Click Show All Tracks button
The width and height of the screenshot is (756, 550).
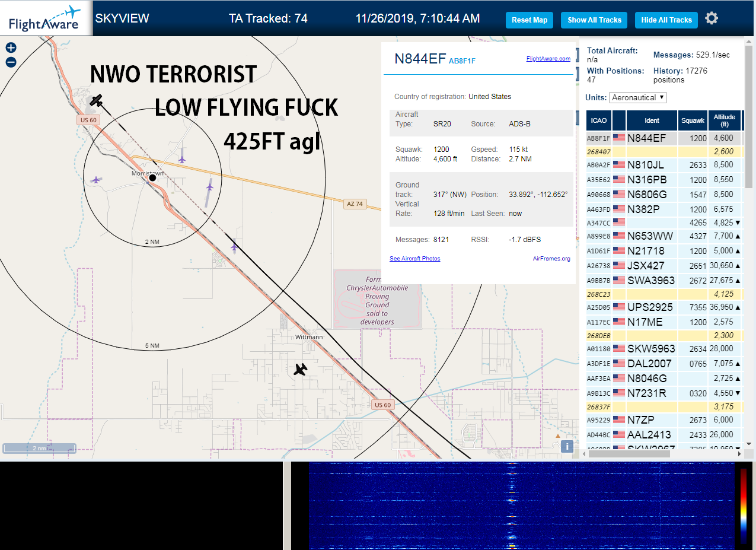(x=594, y=20)
